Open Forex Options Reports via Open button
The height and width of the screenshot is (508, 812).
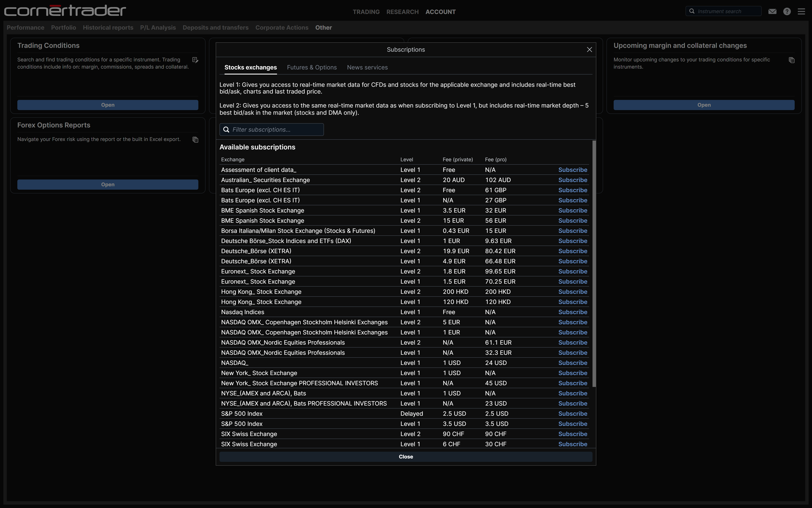(x=108, y=184)
